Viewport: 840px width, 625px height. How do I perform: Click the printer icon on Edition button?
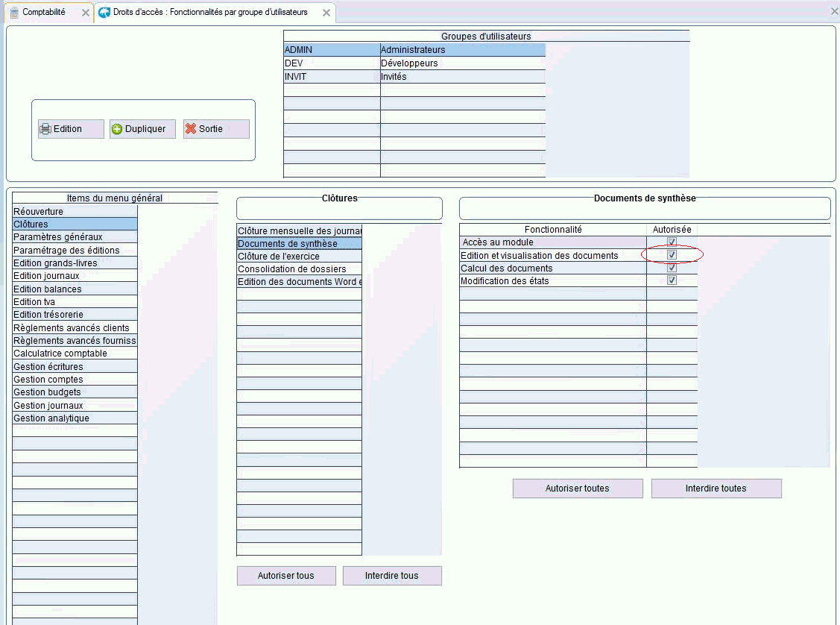tap(45, 129)
